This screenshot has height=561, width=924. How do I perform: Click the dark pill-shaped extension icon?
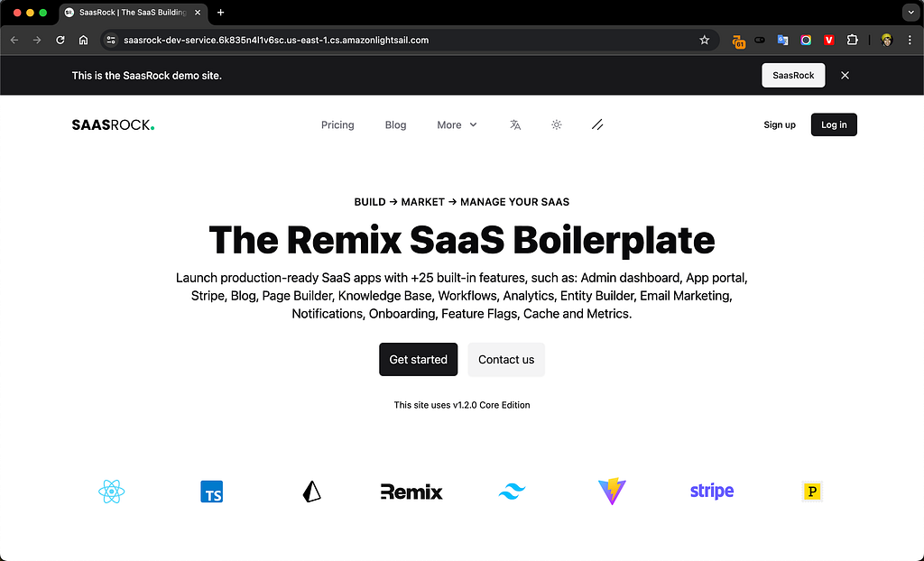pyautogui.click(x=760, y=40)
